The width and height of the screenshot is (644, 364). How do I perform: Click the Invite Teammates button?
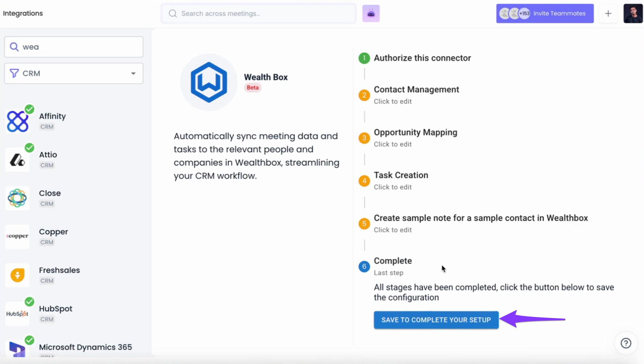pos(545,14)
